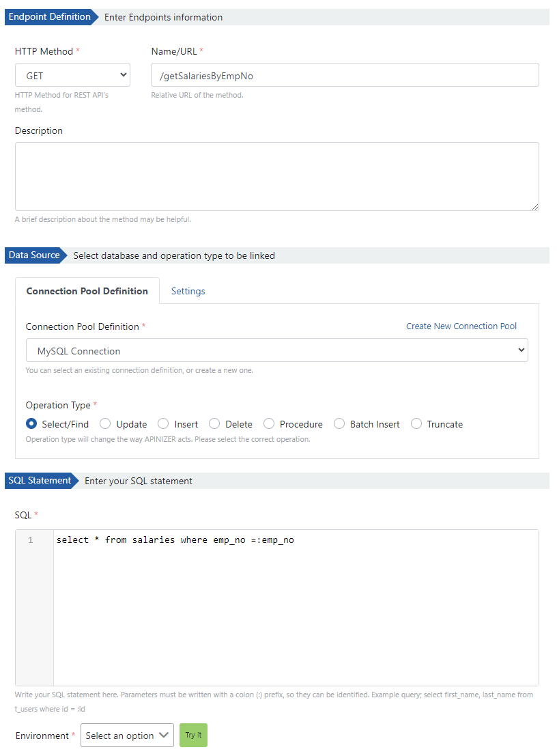Screen dimensions: 557x756
Task: Choose the Procedure operation type
Action: click(x=268, y=423)
